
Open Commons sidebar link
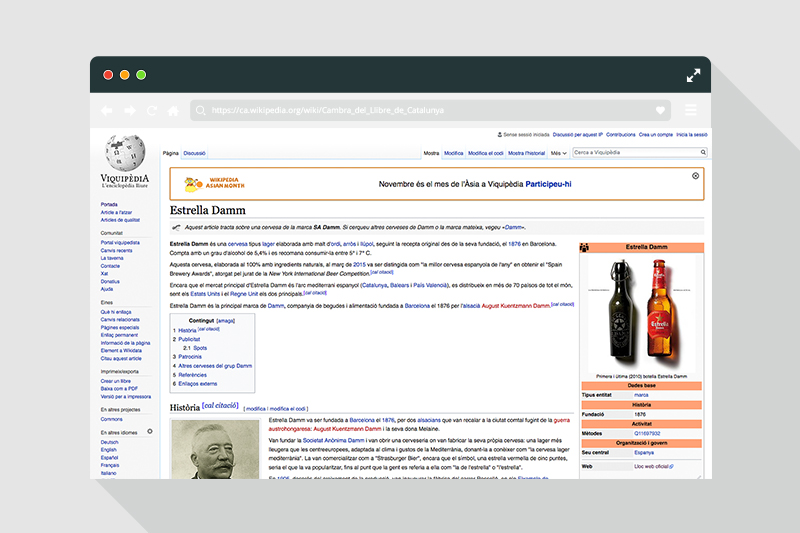click(x=111, y=419)
